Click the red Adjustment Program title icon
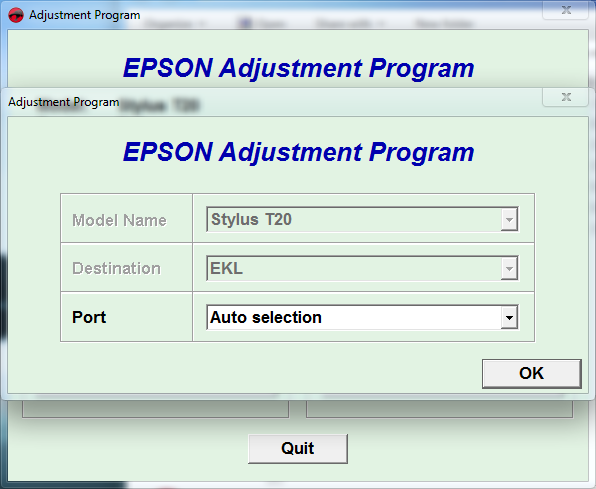This screenshot has width=596, height=489. (16, 15)
